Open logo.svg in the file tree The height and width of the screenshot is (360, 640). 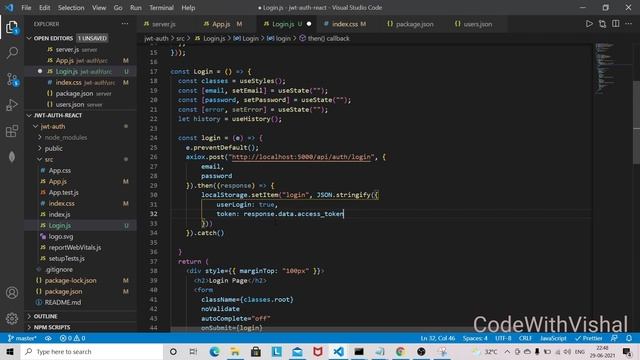point(61,237)
